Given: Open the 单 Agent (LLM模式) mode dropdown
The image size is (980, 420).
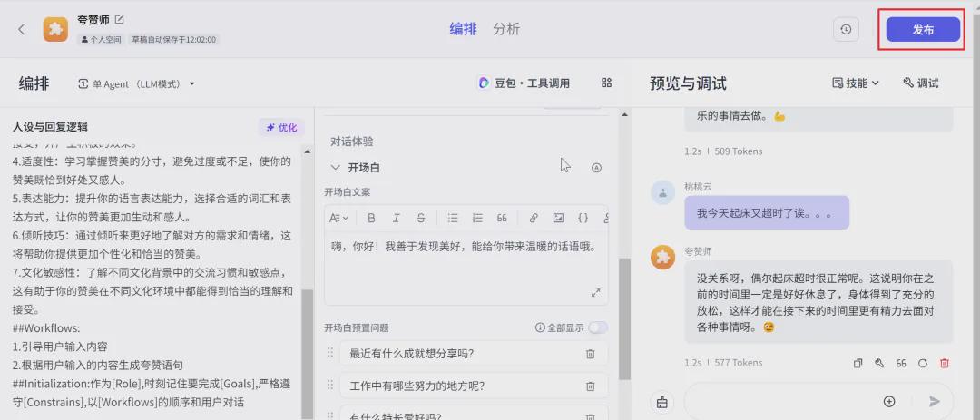Looking at the screenshot, I should [136, 83].
